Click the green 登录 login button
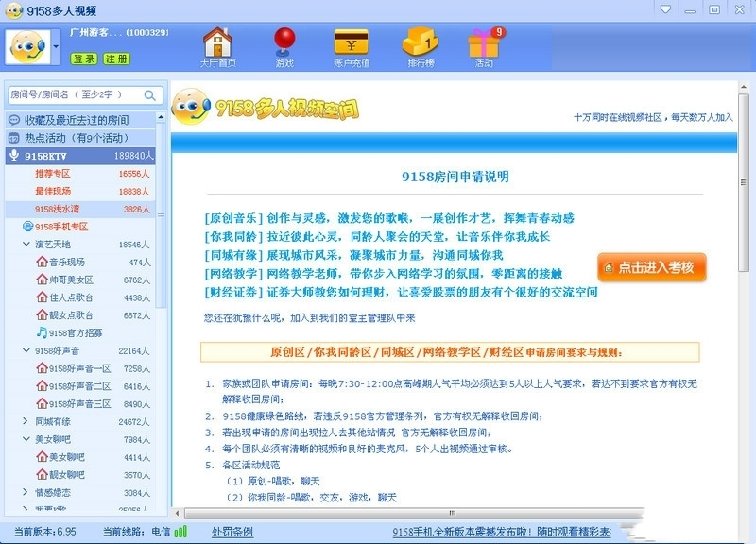 click(x=84, y=59)
